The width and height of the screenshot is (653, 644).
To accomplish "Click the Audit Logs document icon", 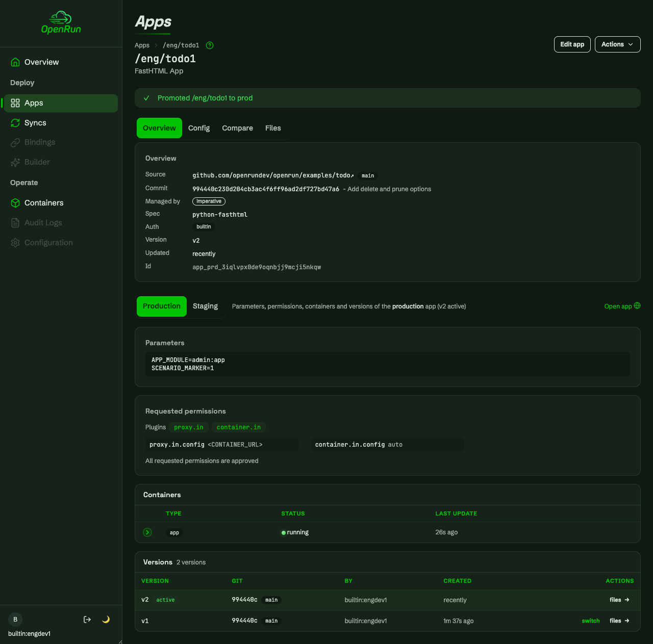I will click(15, 223).
